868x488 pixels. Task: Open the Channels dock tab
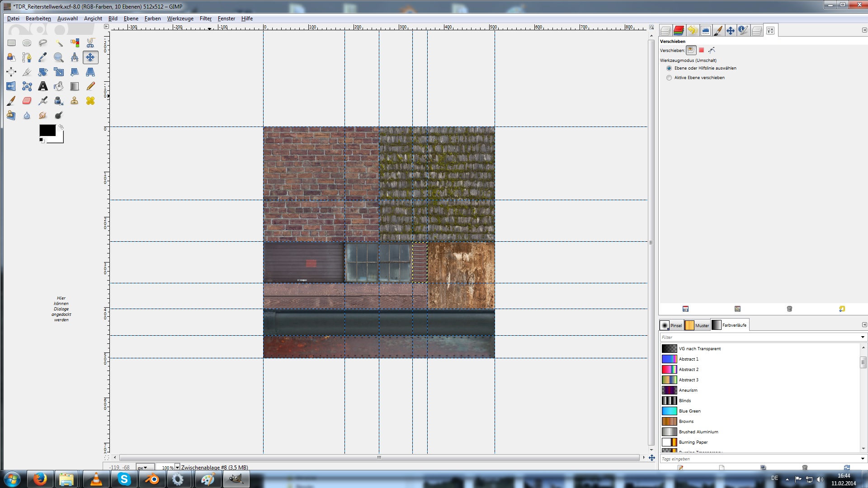(x=679, y=31)
